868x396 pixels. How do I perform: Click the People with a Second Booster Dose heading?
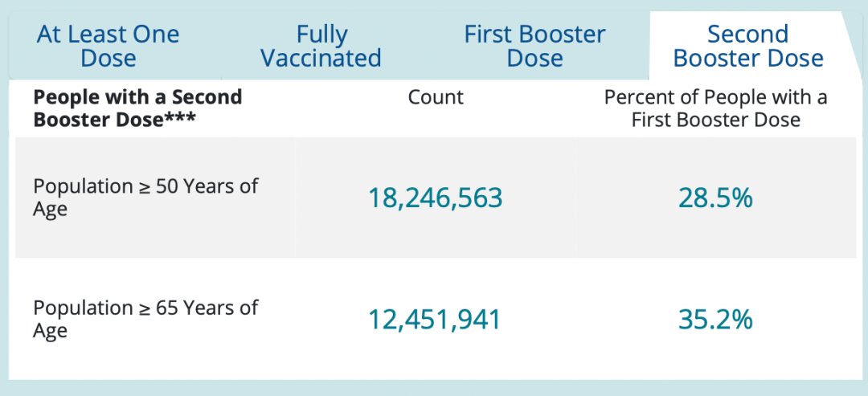pos(138,108)
